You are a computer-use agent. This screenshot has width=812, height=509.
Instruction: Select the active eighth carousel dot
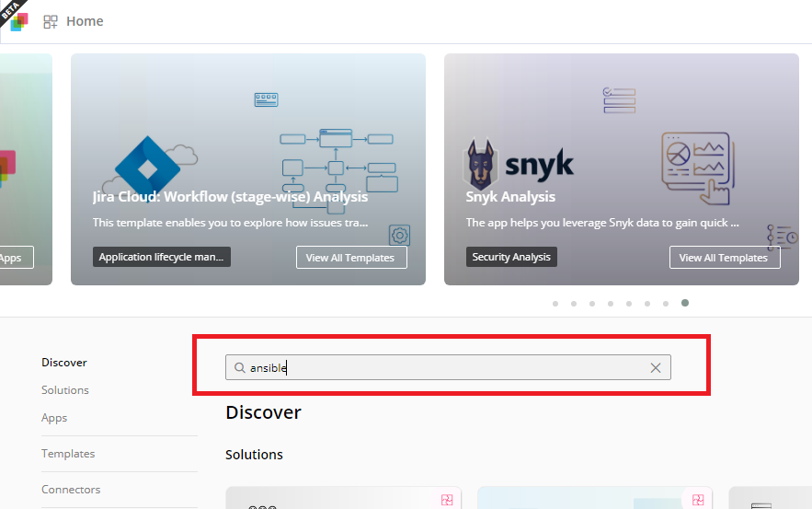pyautogui.click(x=684, y=303)
